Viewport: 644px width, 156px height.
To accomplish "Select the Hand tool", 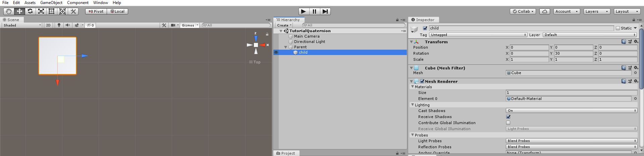I will tap(9, 11).
